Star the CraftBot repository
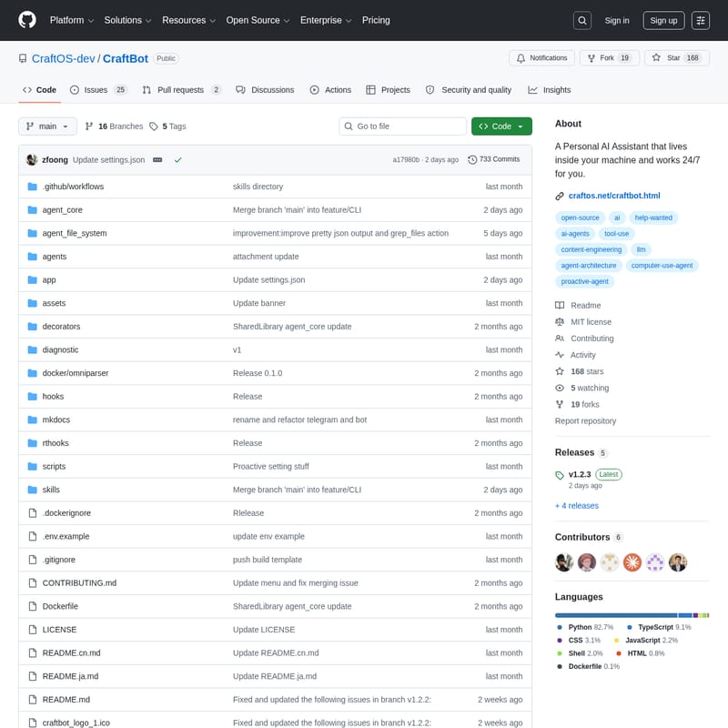The height and width of the screenshot is (728, 728). pyautogui.click(x=667, y=58)
